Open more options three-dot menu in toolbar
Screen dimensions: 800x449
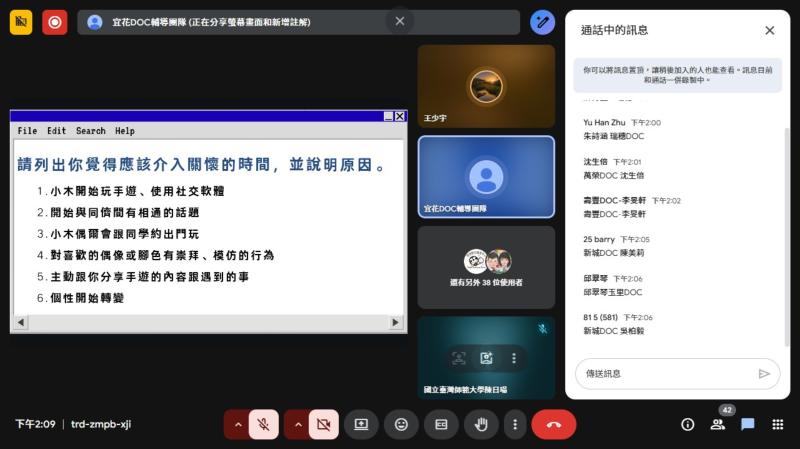pyautogui.click(x=515, y=424)
